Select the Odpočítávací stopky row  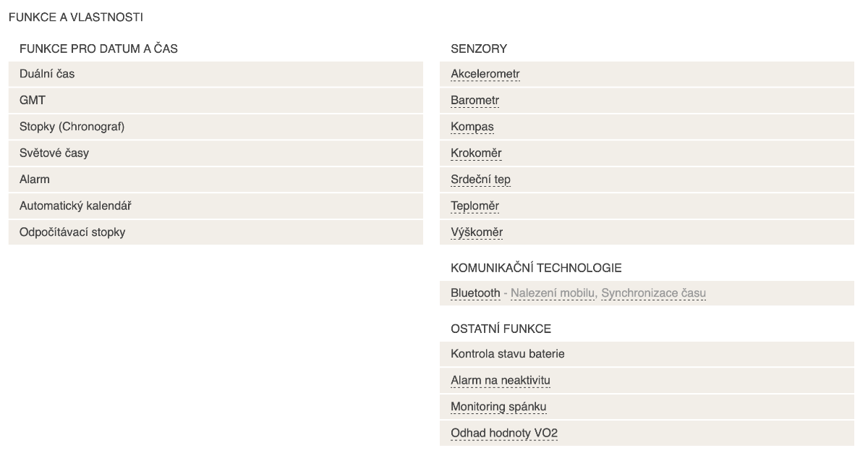tap(216, 232)
